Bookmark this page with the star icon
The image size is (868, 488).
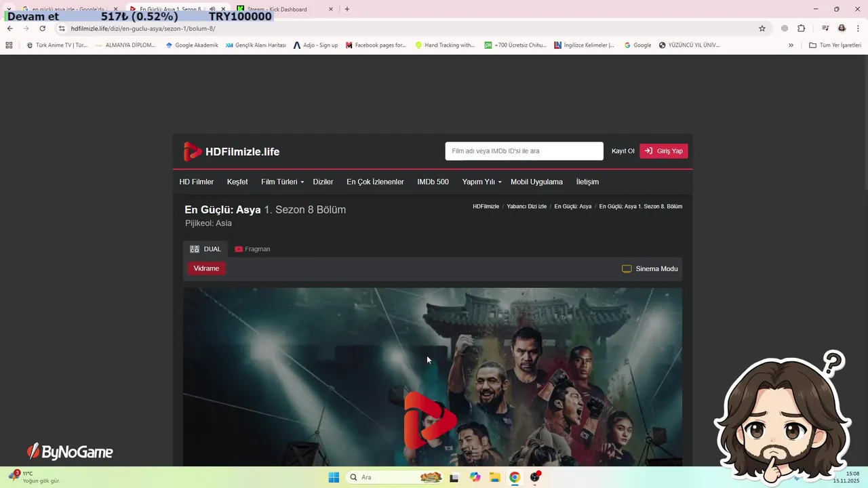click(x=762, y=28)
